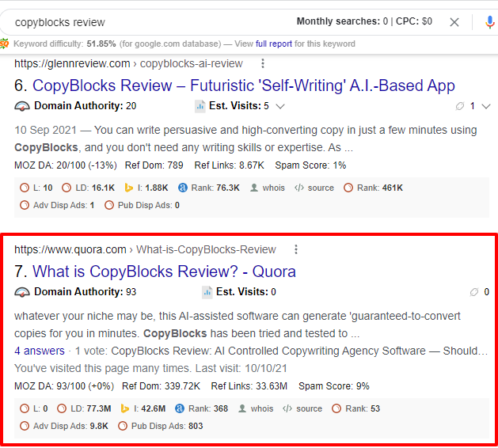
Task: Open the three-dot menu for glennreview.com result
Action: [263, 63]
